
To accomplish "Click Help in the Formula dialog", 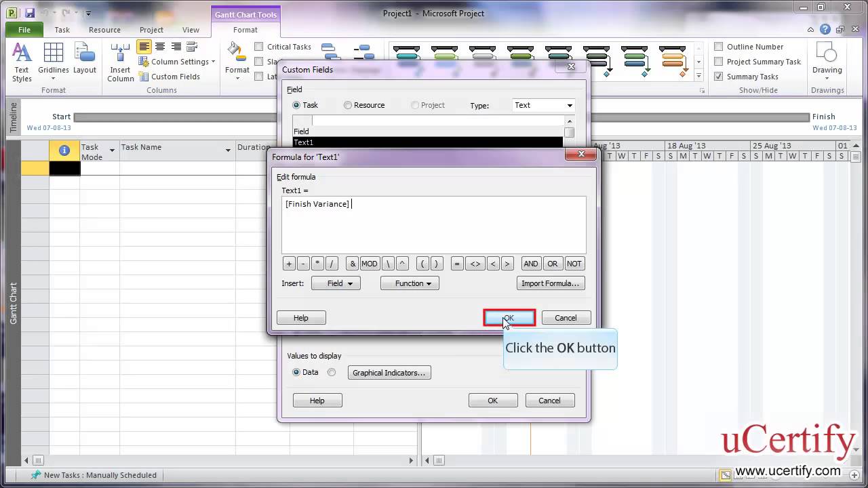I will 301,318.
